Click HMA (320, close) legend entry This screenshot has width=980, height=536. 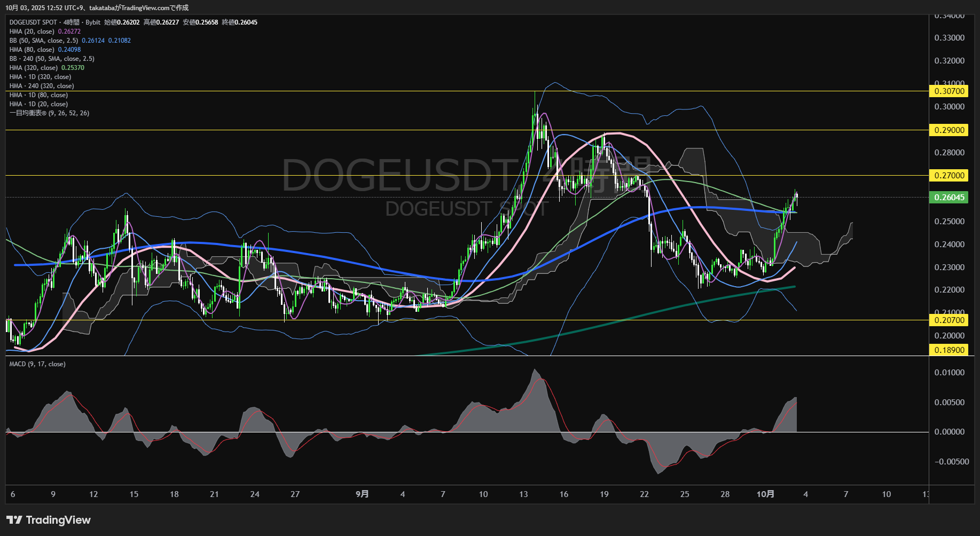[x=34, y=68]
